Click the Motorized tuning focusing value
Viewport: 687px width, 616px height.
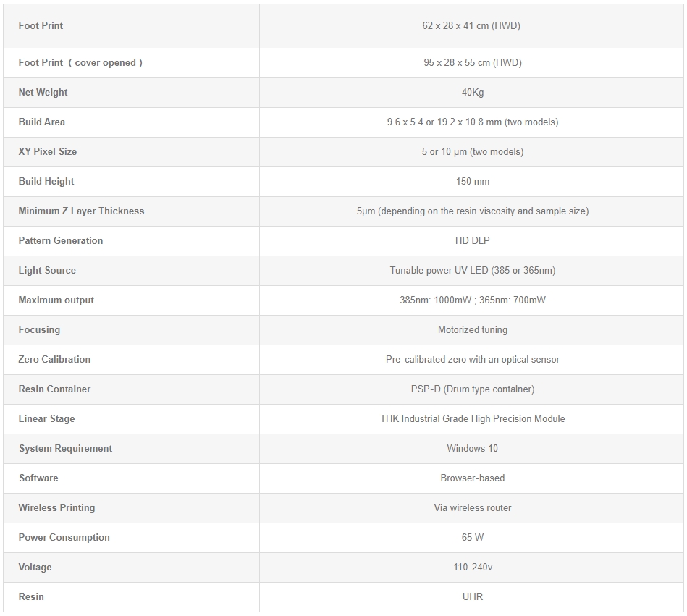click(x=472, y=329)
